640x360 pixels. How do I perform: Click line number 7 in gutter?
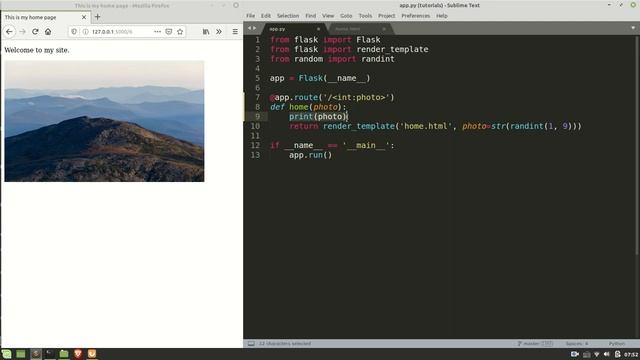258,97
